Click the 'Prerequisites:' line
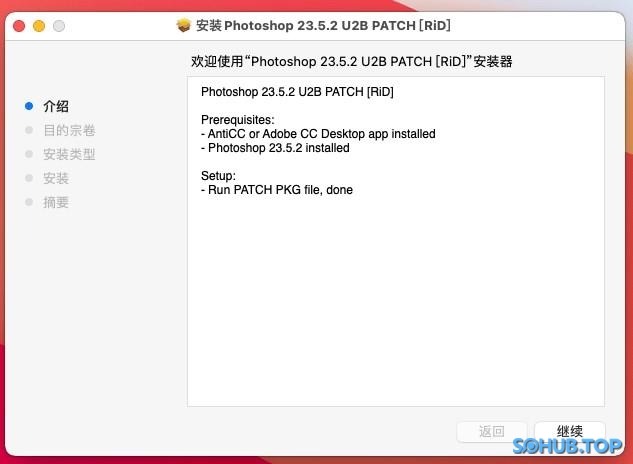The image size is (633, 464). (237, 120)
